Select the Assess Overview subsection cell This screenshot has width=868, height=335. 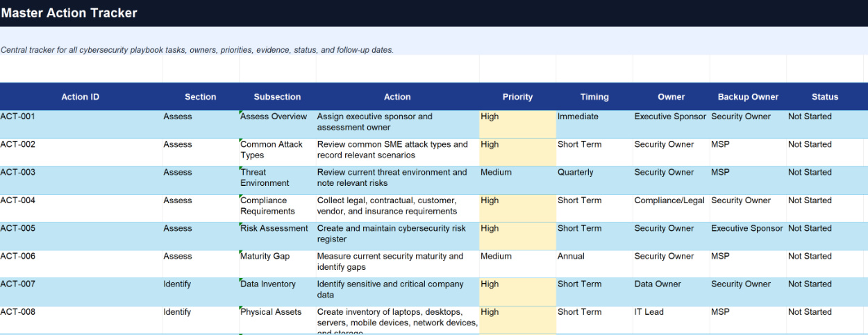pos(277,125)
